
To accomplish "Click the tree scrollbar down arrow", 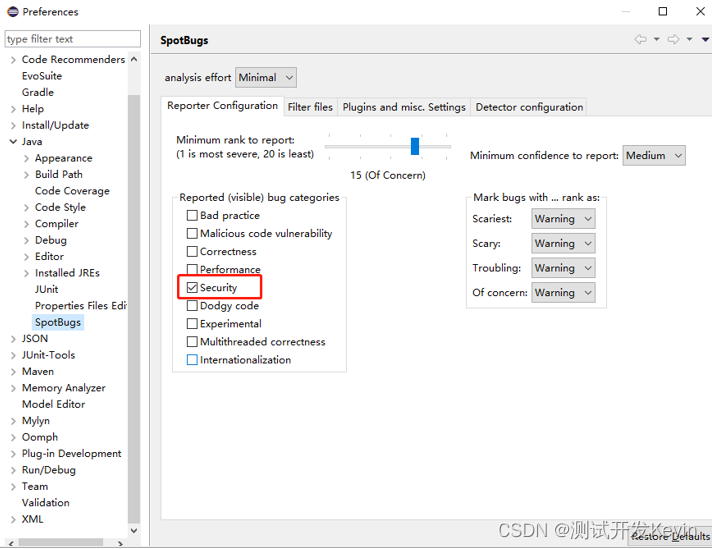I will 134,530.
